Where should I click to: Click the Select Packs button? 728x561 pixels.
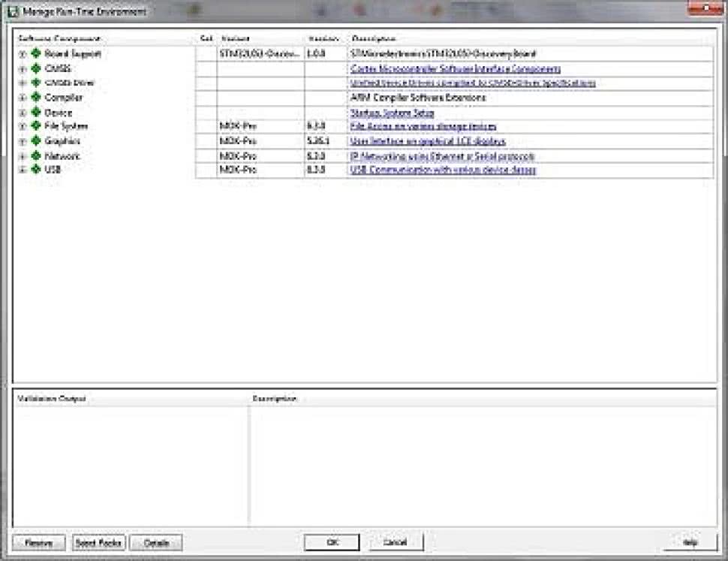pyautogui.click(x=98, y=542)
